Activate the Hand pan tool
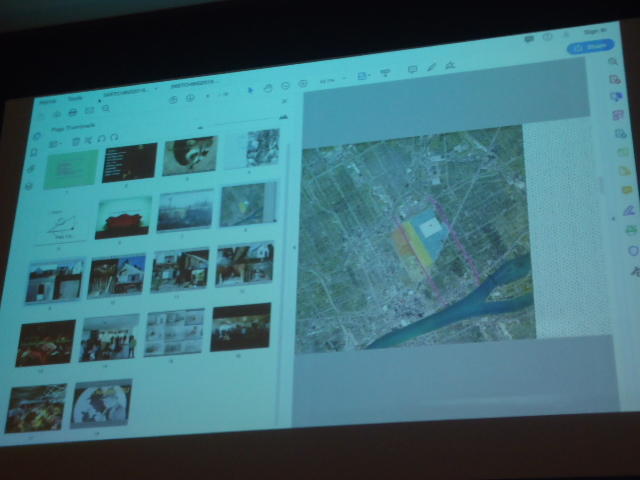The height and width of the screenshot is (480, 640). 268,88
